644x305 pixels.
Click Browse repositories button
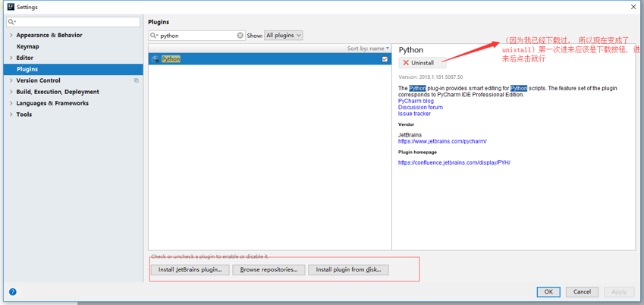click(269, 269)
